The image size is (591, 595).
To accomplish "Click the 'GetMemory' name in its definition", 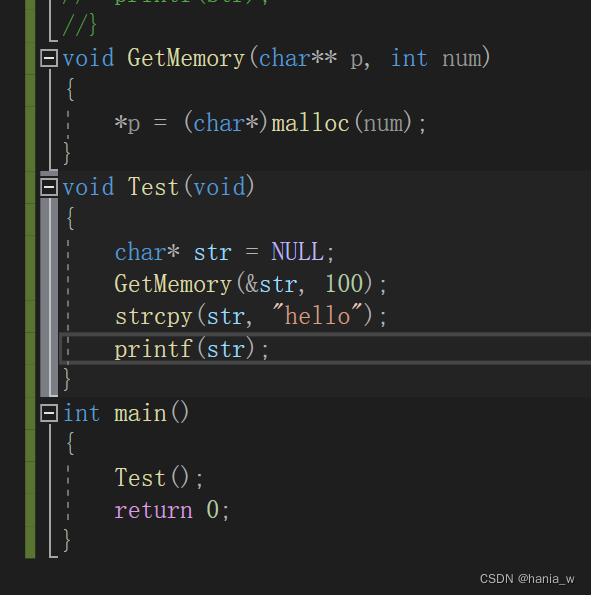I will click(x=186, y=58).
